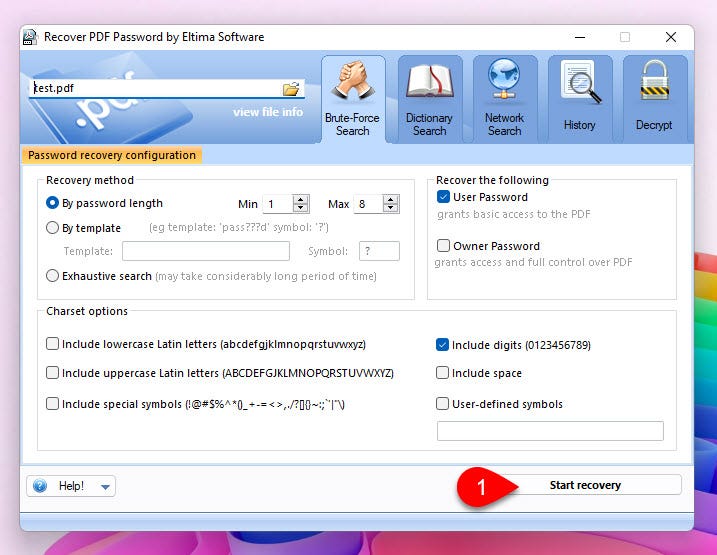Enable Include special symbols checkbox

point(53,404)
